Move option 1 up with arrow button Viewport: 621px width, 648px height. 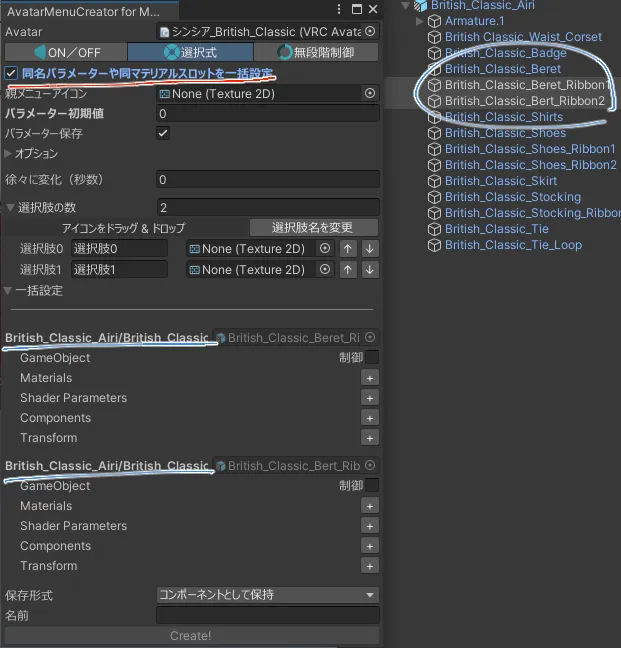[349, 269]
